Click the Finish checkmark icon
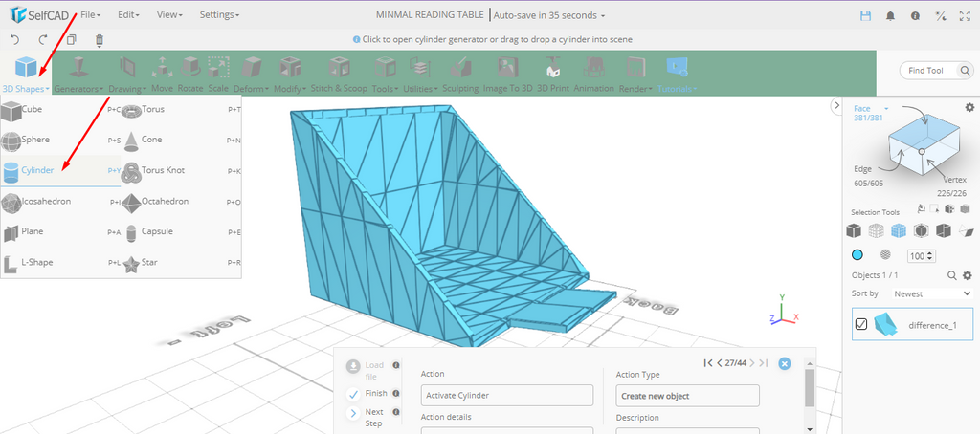The image size is (980, 434). click(353, 394)
